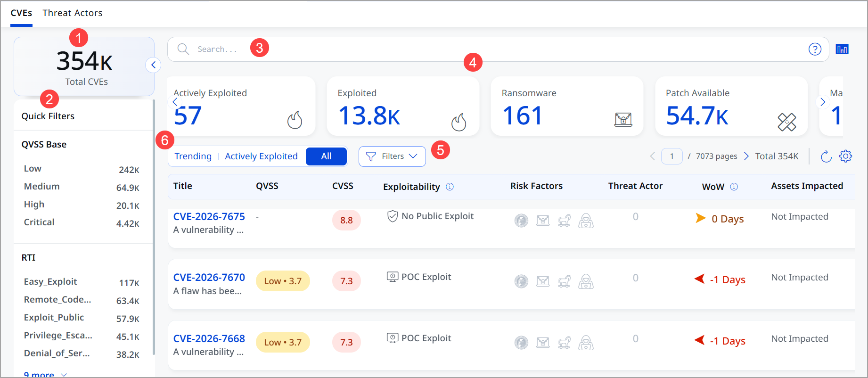Expand the 9 more RTI filters
868x378 pixels.
45,375
